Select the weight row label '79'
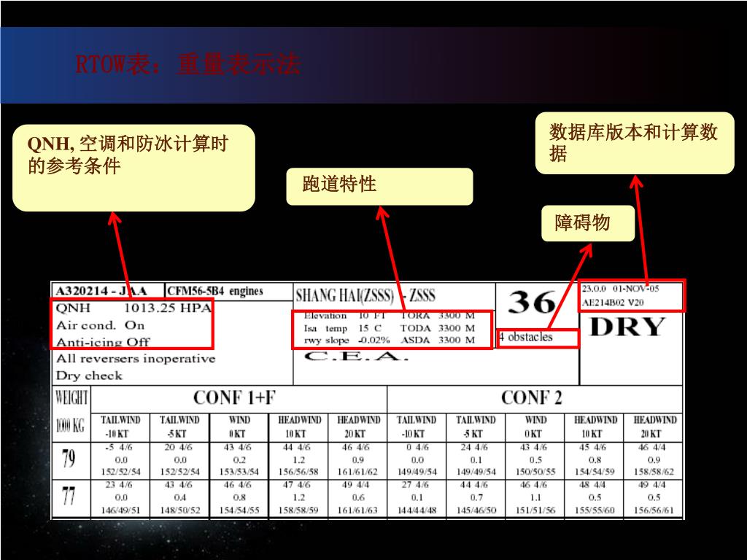The image size is (747, 560). (69, 459)
